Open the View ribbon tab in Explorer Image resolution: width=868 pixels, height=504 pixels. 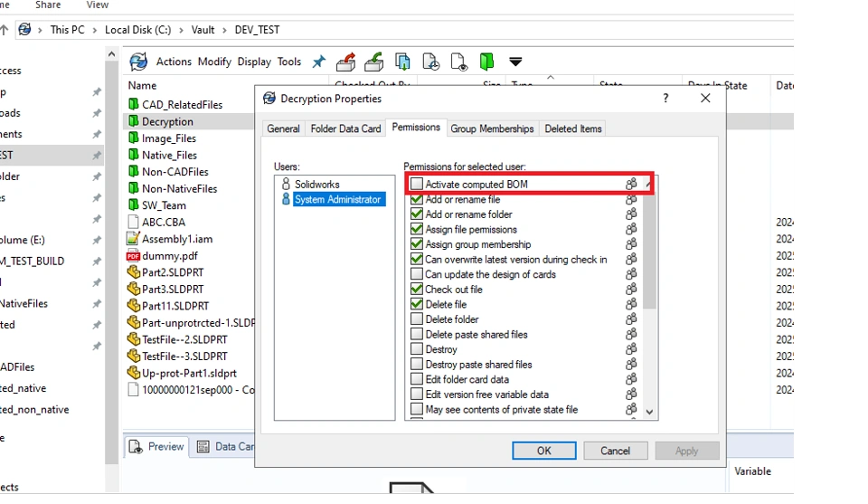point(98,5)
